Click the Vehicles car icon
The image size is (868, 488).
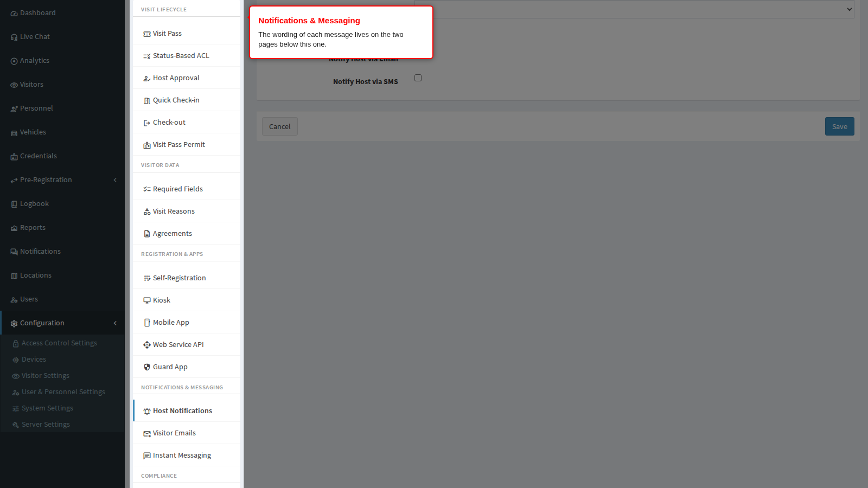[x=14, y=133]
